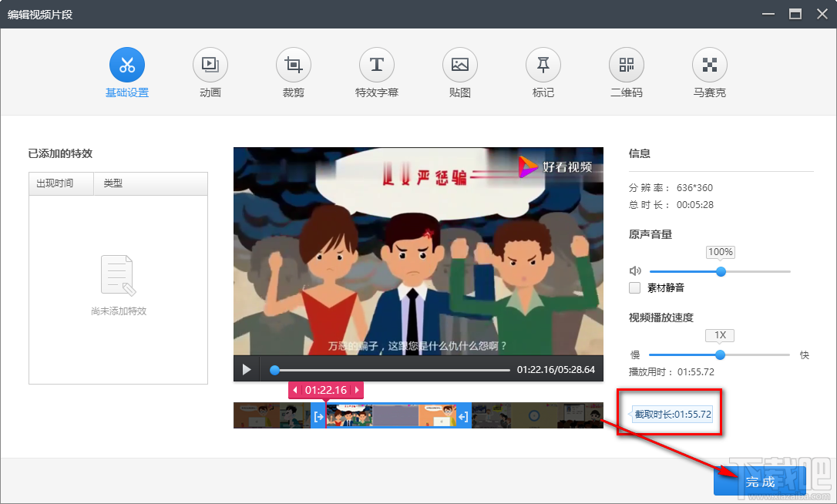Image resolution: width=837 pixels, height=504 pixels.
Task: Click the video seek bar handle
Action: point(274,370)
